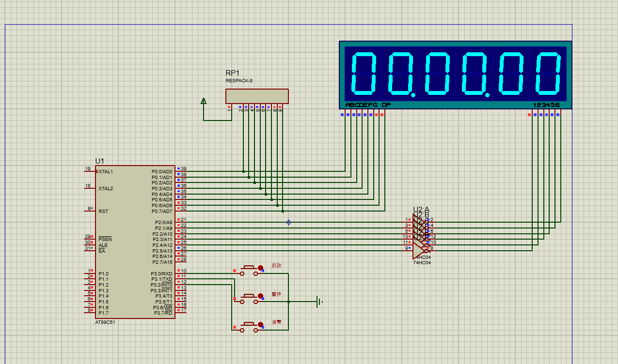Click the XTAL1 pin label on U1
The height and width of the screenshot is (364, 618).
[x=106, y=171]
